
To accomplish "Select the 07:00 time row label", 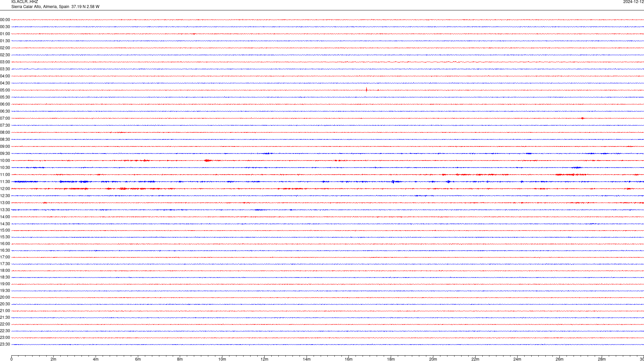I will click(5, 118).
